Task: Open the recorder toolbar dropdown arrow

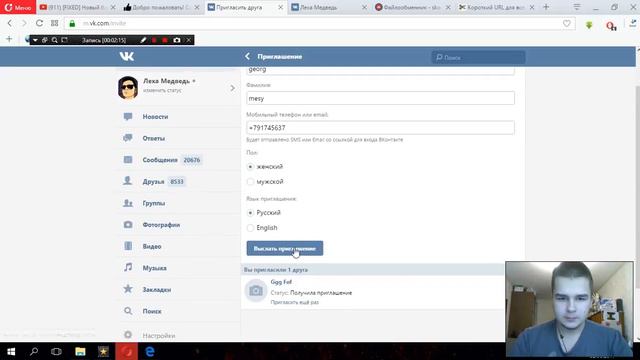Action: (x=35, y=40)
